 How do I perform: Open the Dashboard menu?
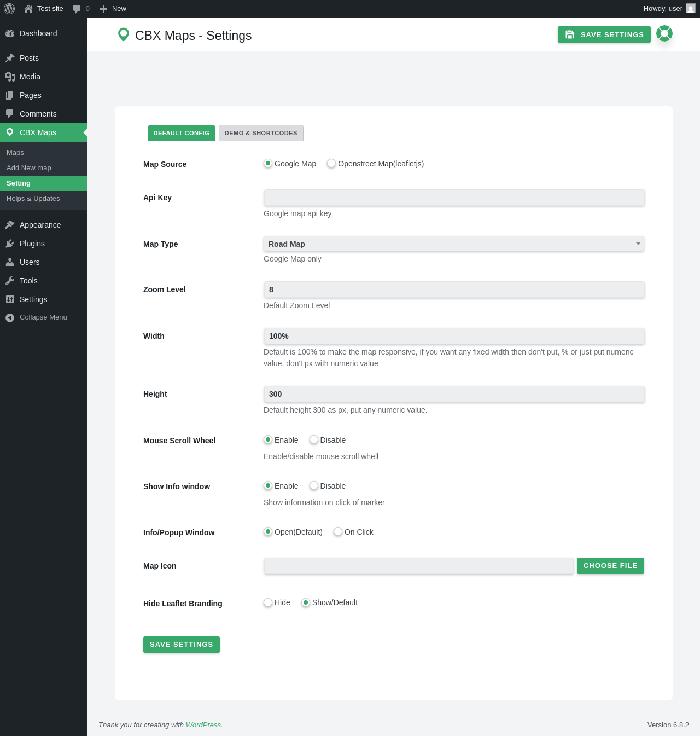[44, 33]
